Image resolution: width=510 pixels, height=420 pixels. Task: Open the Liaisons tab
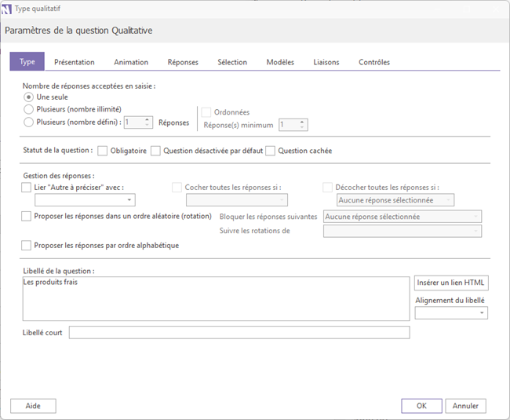326,62
